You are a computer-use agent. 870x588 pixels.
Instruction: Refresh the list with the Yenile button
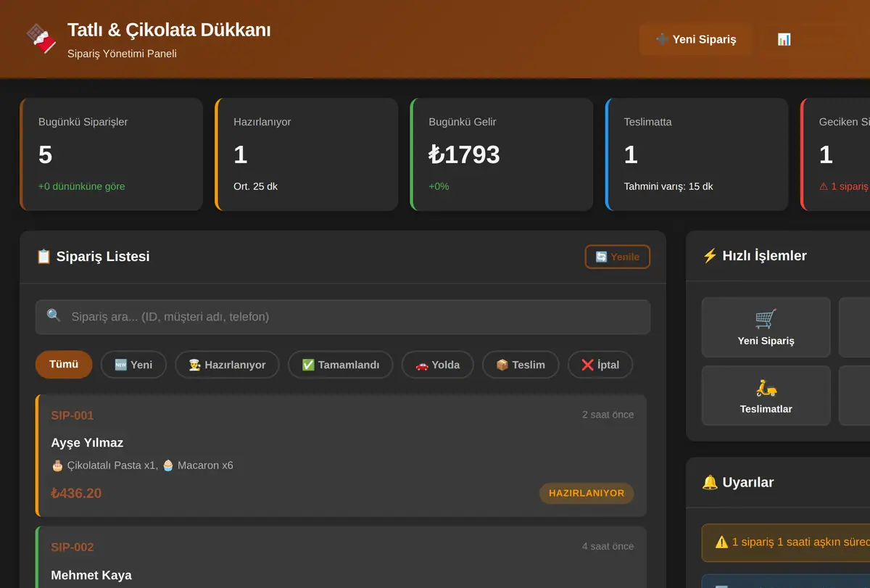click(x=618, y=257)
